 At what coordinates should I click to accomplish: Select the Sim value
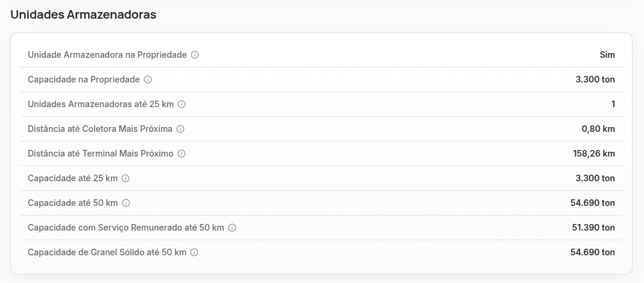[x=607, y=55]
